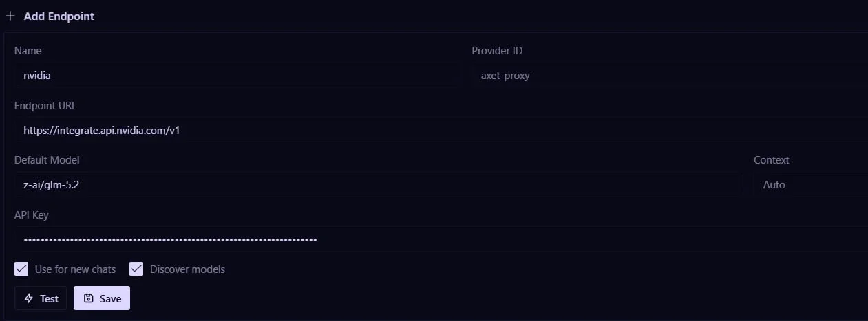Click the masked API Key field
Image resolution: width=868 pixels, height=321 pixels.
pyautogui.click(x=441, y=239)
